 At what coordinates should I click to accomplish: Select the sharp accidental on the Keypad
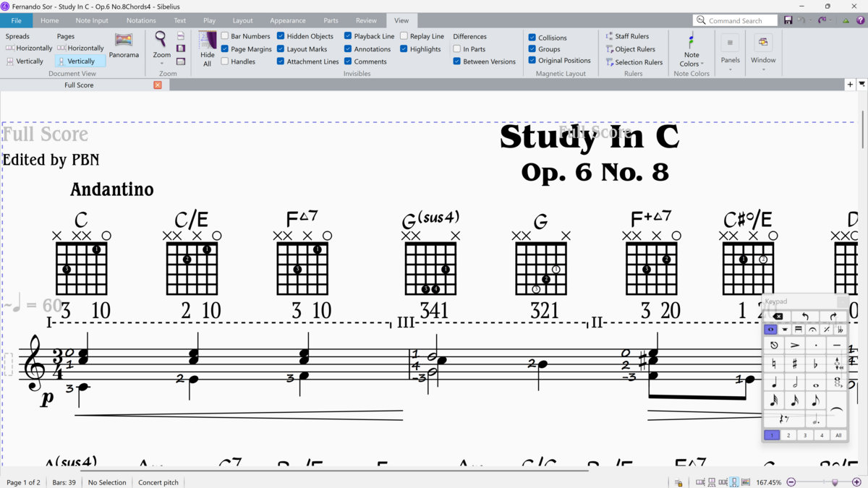794,364
